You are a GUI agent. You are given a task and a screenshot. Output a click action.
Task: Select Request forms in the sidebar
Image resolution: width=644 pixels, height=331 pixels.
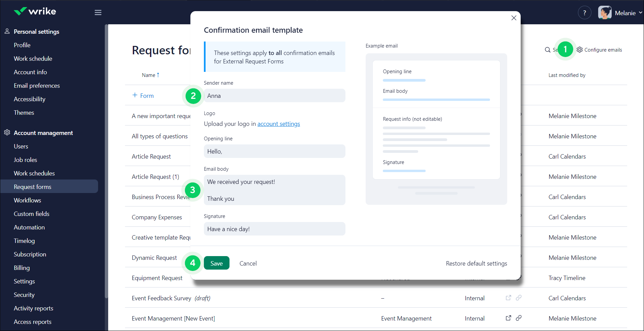pyautogui.click(x=33, y=187)
